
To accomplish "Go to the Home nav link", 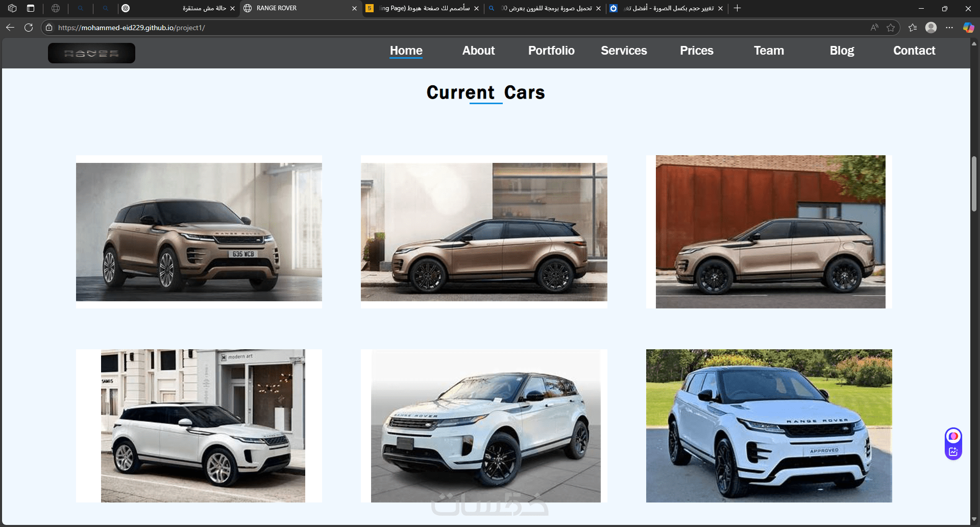I will click(x=406, y=51).
